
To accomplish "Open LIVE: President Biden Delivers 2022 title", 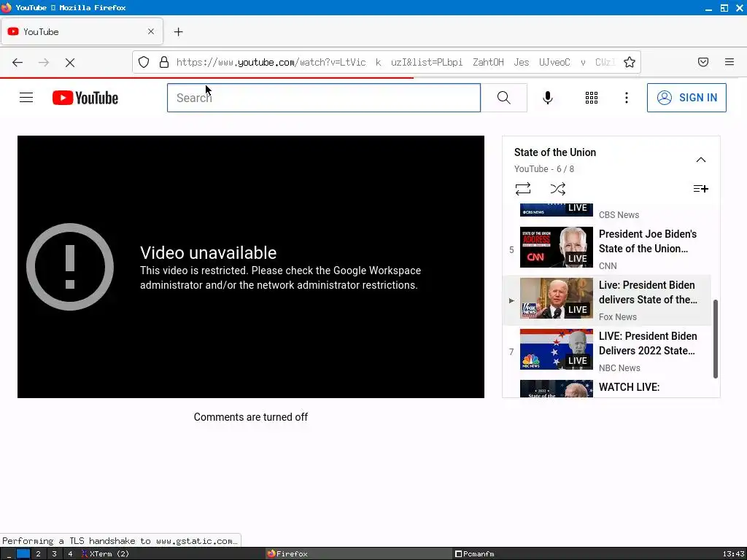I will pos(648,343).
